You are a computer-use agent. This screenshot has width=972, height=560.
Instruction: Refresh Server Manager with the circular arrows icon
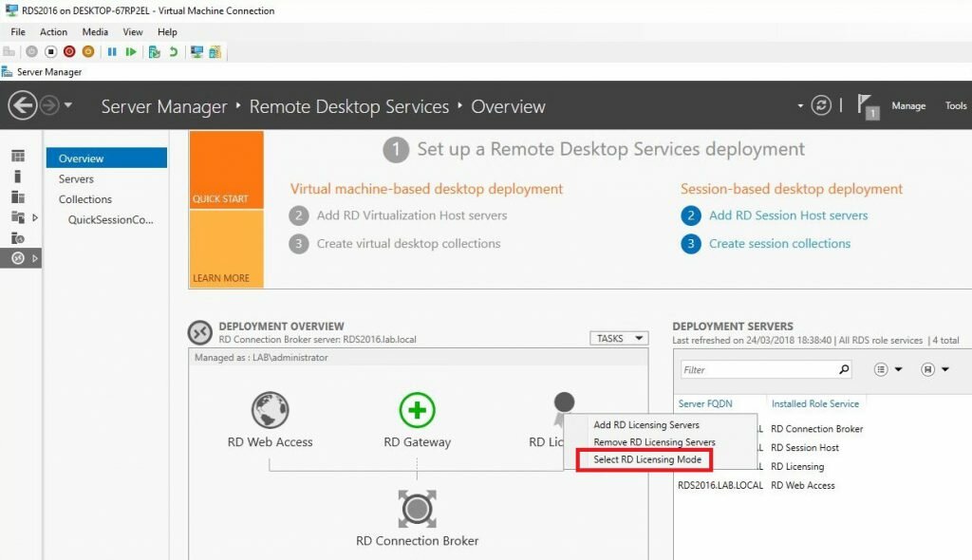[821, 105]
